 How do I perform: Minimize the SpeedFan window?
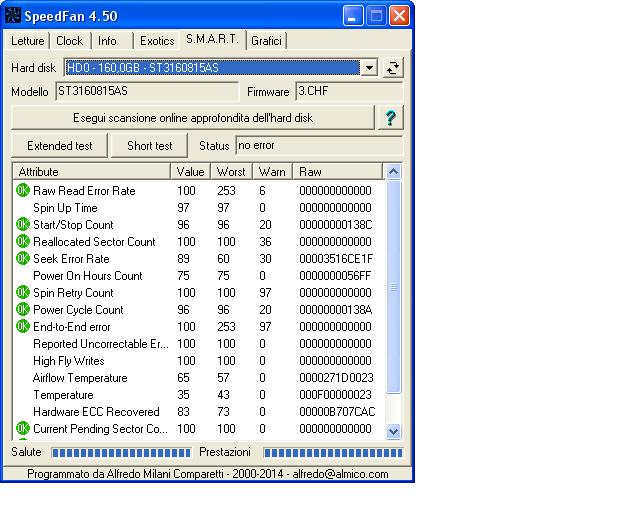353,16
